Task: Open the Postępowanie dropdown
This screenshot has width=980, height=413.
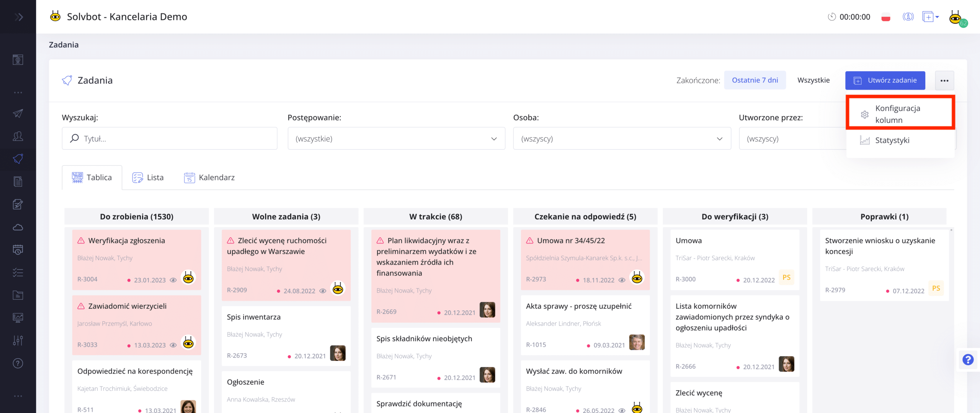Action: coord(396,138)
